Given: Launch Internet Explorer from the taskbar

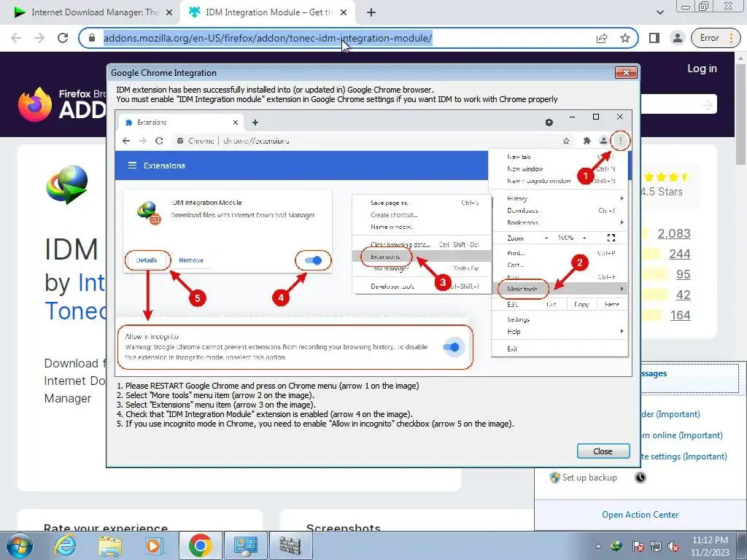Looking at the screenshot, I should click(65, 545).
